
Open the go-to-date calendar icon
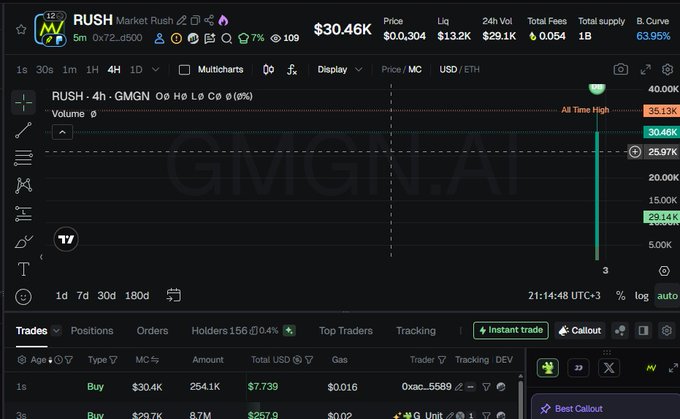point(173,295)
